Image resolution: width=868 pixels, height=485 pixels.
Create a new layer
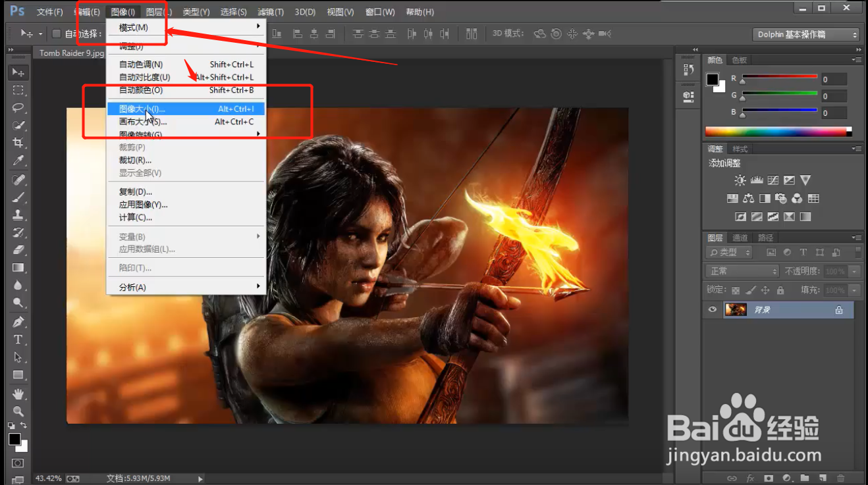click(823, 478)
